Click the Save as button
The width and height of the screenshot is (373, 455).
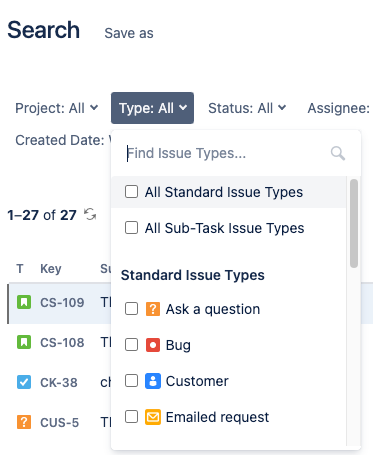pos(129,33)
